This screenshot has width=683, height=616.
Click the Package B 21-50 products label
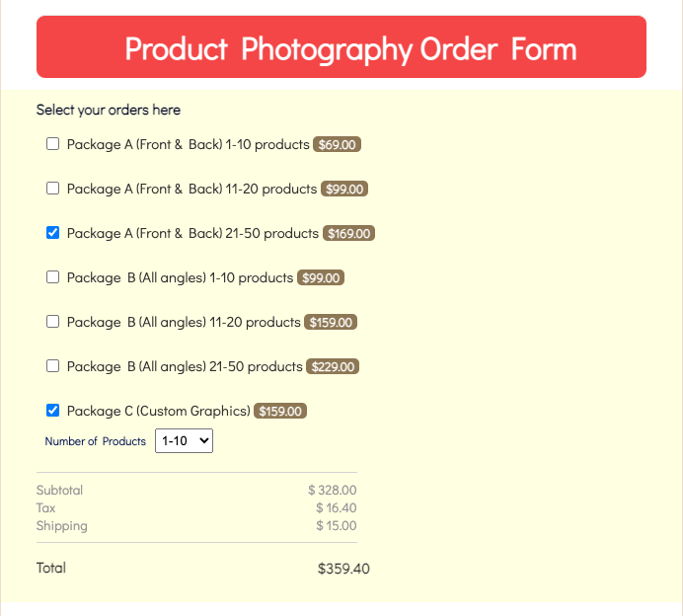[x=185, y=366]
